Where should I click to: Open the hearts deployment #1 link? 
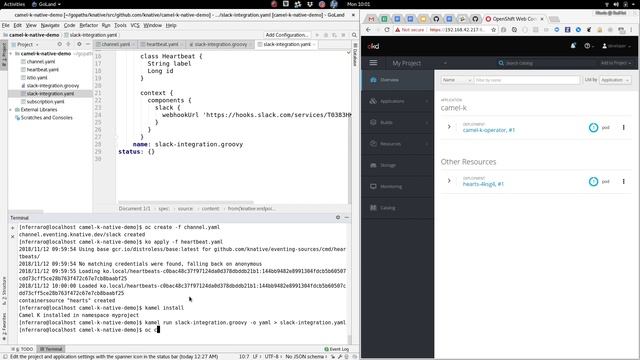coord(483,184)
